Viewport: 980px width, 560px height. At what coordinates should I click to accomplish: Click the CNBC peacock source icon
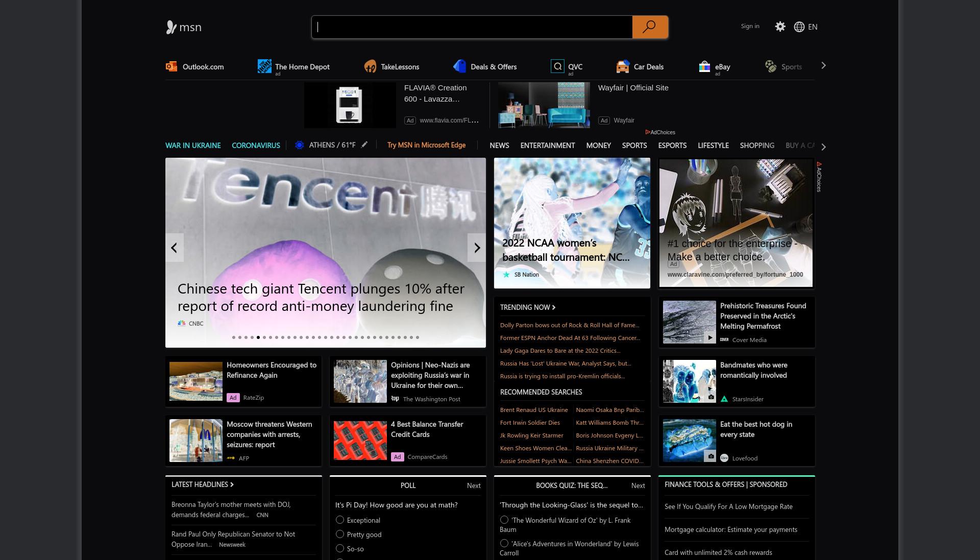pos(181,323)
